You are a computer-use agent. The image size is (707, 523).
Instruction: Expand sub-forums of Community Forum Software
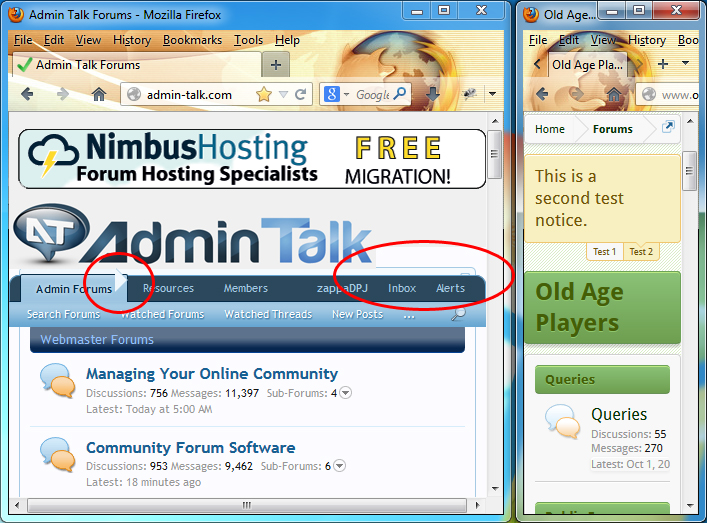[x=340, y=466]
